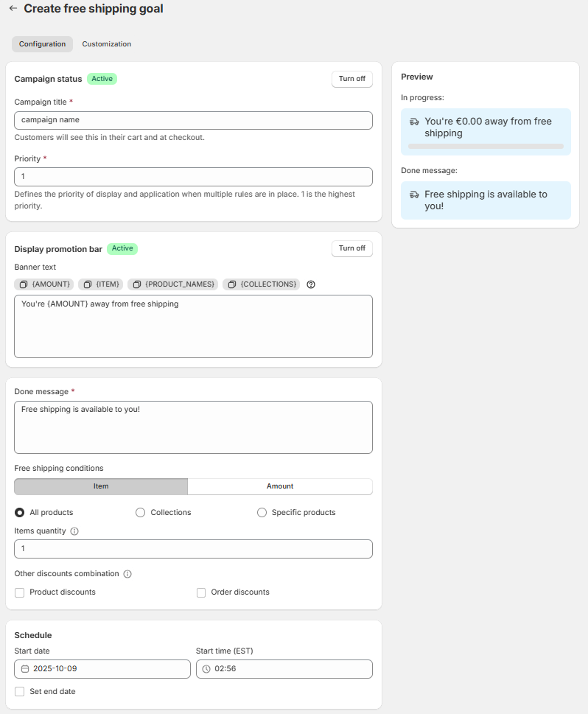The width and height of the screenshot is (588, 714).
Task: Copy the {COLLECTIONS} variable chip
Action: tap(262, 284)
